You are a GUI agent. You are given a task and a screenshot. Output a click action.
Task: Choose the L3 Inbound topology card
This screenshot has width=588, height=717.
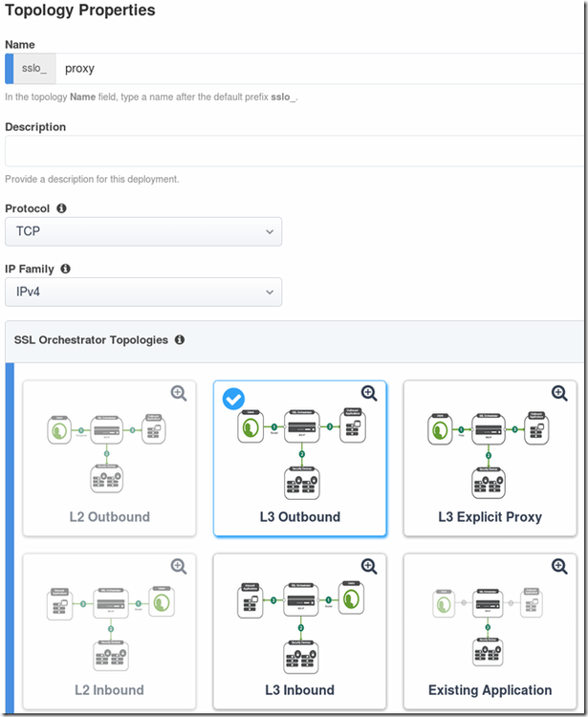[299, 631]
